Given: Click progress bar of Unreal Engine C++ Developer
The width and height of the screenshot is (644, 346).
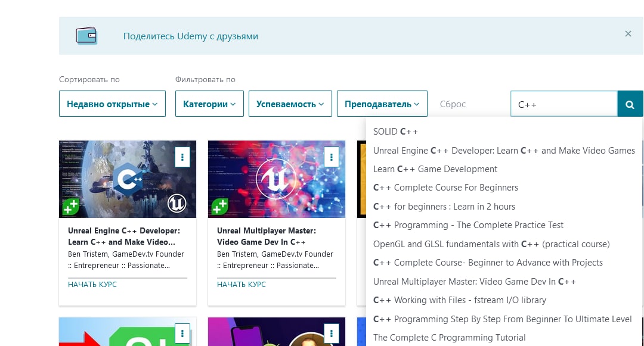Looking at the screenshot, I should click(128, 278).
